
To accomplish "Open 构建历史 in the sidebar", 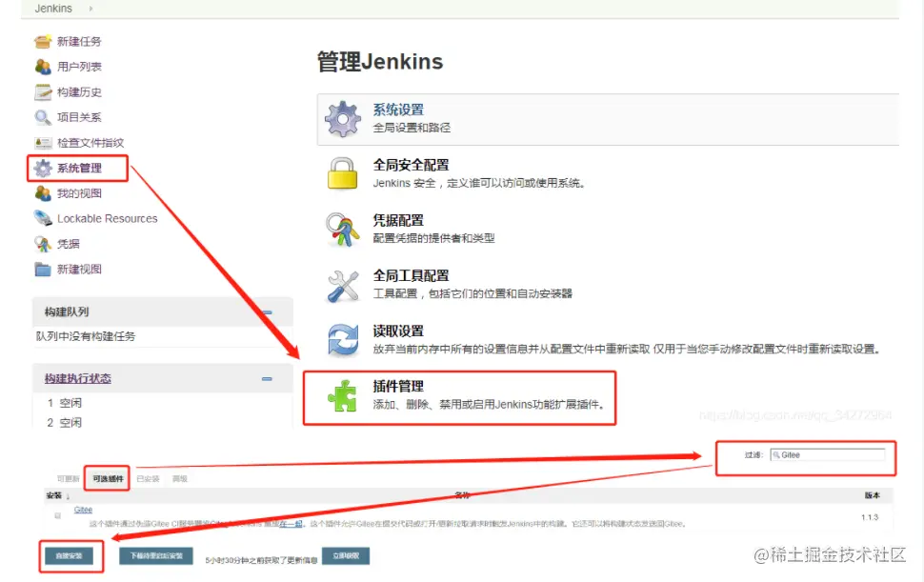I will click(79, 91).
